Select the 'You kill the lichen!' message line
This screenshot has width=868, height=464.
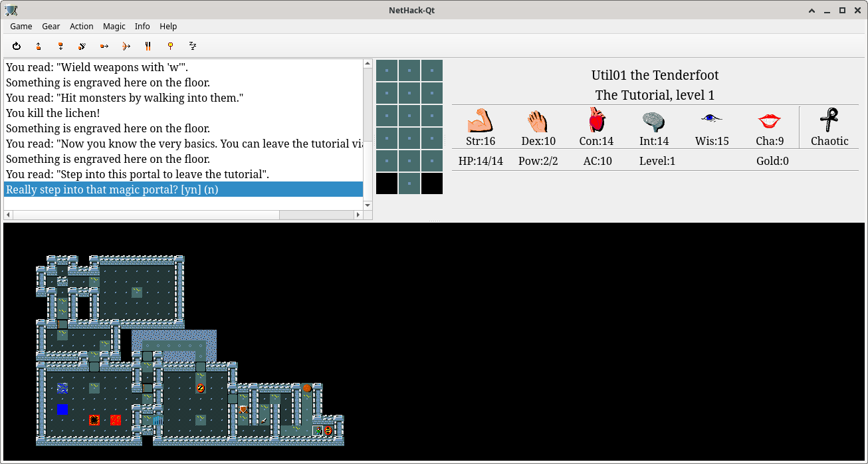click(x=183, y=114)
